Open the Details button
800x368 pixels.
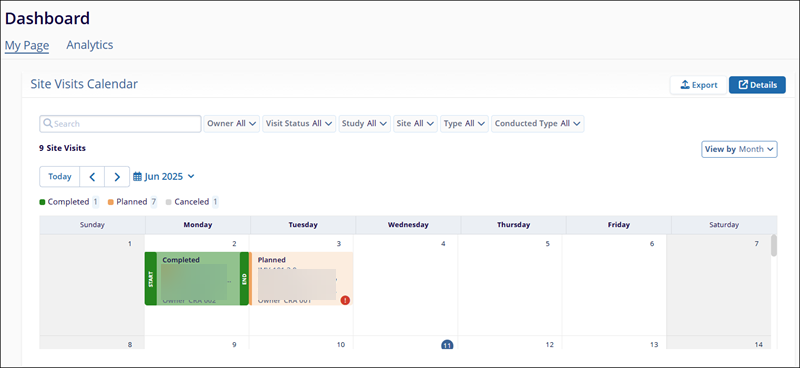coord(757,85)
